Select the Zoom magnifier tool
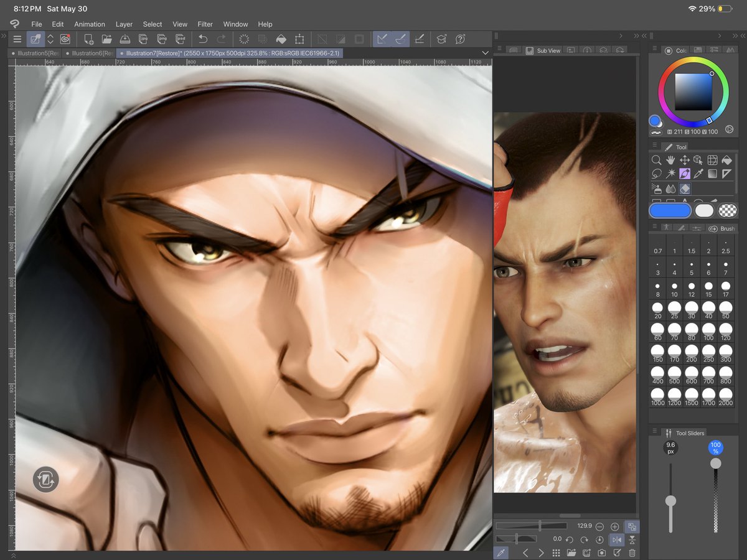The width and height of the screenshot is (747, 560). (x=656, y=161)
